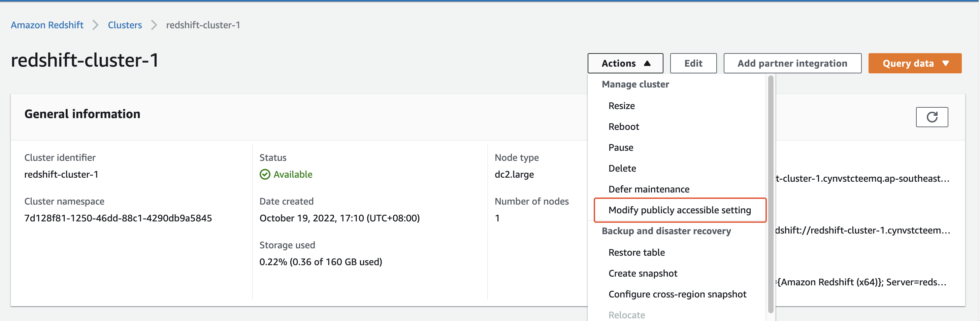980x321 pixels.
Task: Expand the Query data dropdown
Action: click(x=915, y=64)
